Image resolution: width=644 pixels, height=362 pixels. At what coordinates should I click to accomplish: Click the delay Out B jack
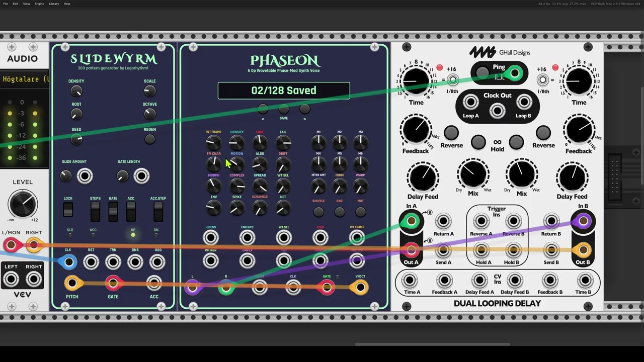pyautogui.click(x=583, y=250)
